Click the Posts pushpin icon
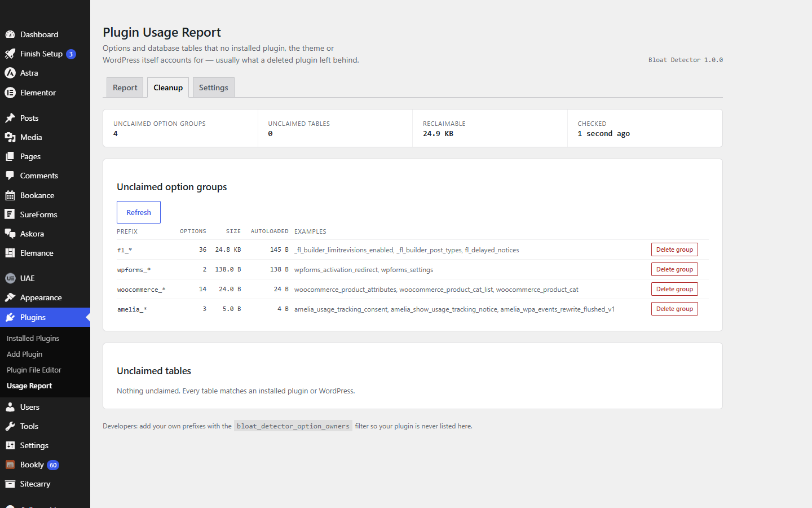 click(10, 118)
